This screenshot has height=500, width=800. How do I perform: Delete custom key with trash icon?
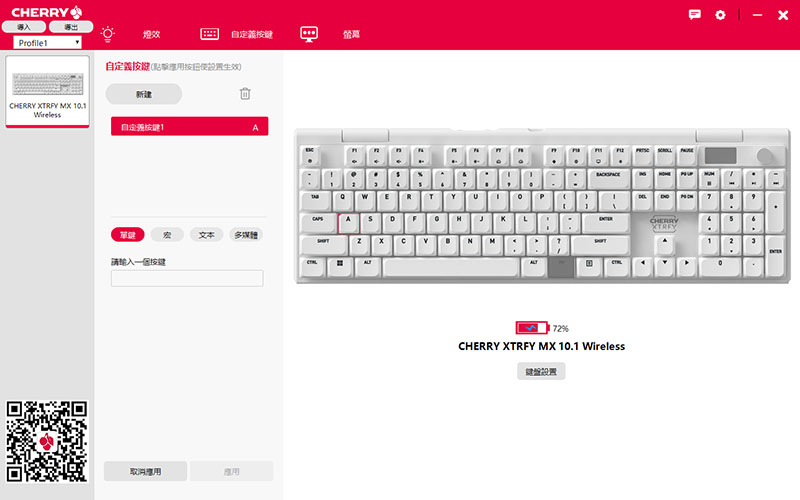245,94
